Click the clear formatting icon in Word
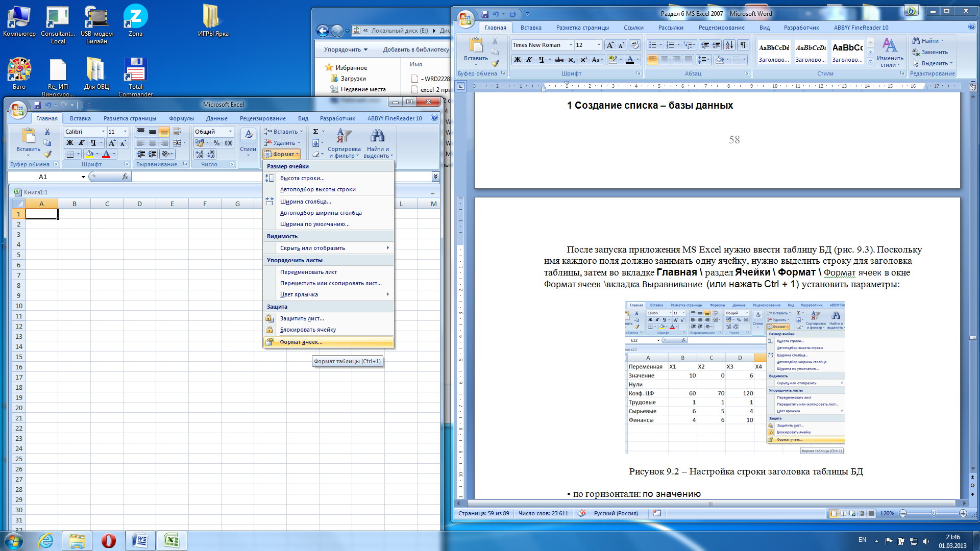 634,45
